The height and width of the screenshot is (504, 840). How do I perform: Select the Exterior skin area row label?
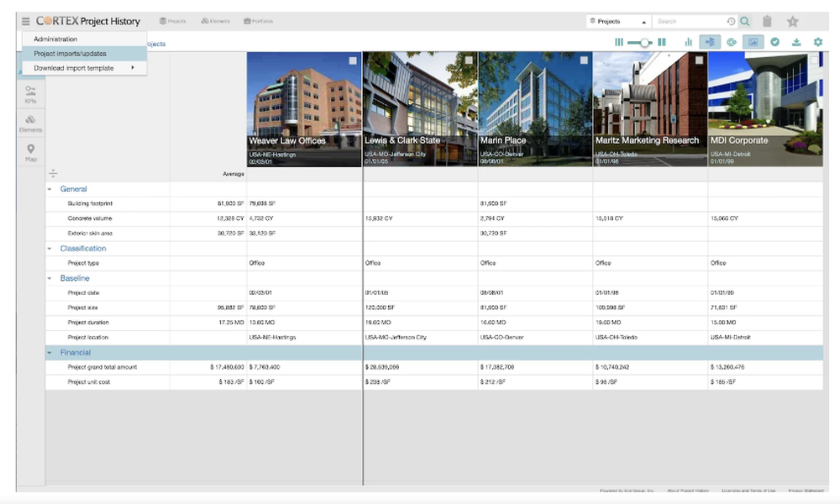[x=90, y=234]
